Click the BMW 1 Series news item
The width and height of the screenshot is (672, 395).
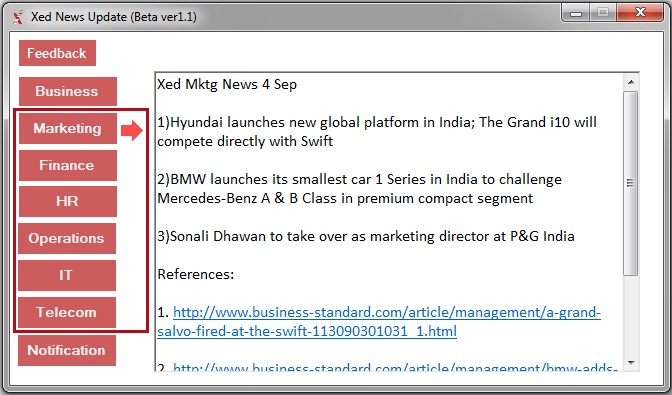(x=360, y=189)
